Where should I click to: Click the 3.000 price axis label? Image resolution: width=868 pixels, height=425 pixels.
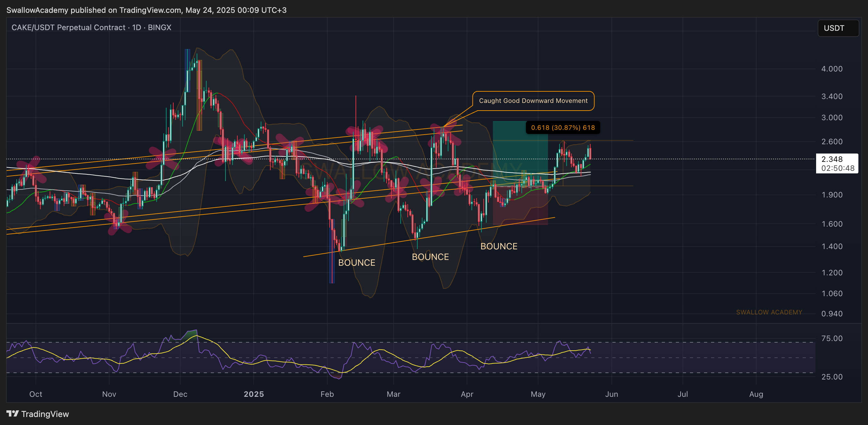(x=831, y=118)
